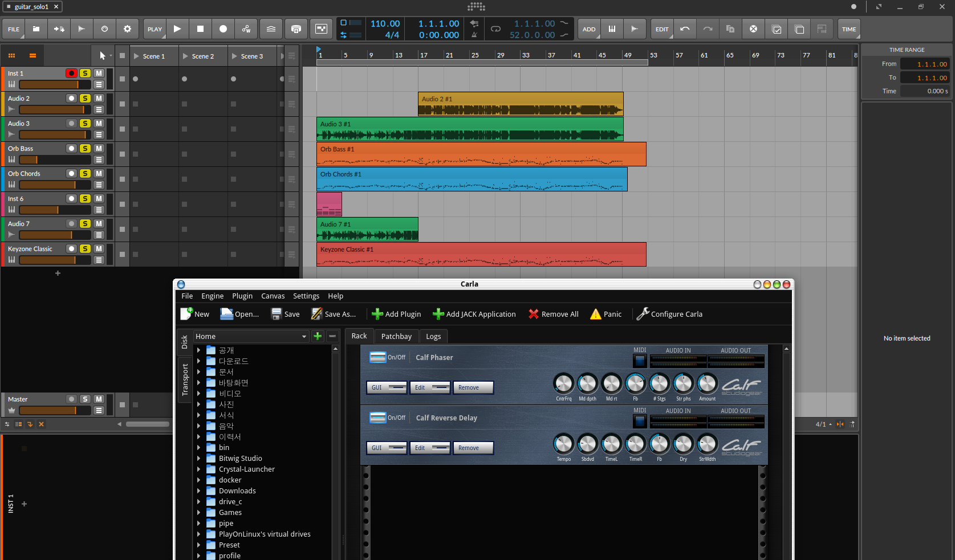The image size is (955, 560).
Task: Solo the Orb Bass track
Action: 85,148
